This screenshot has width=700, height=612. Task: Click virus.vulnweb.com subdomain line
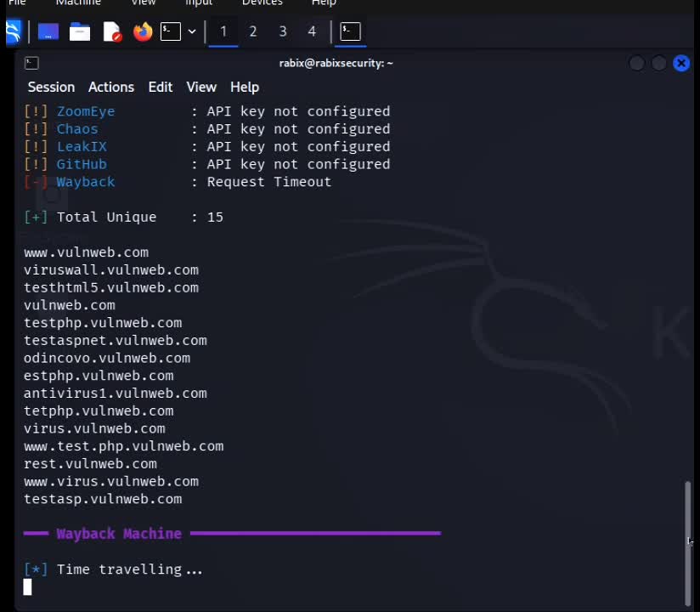[94, 429]
